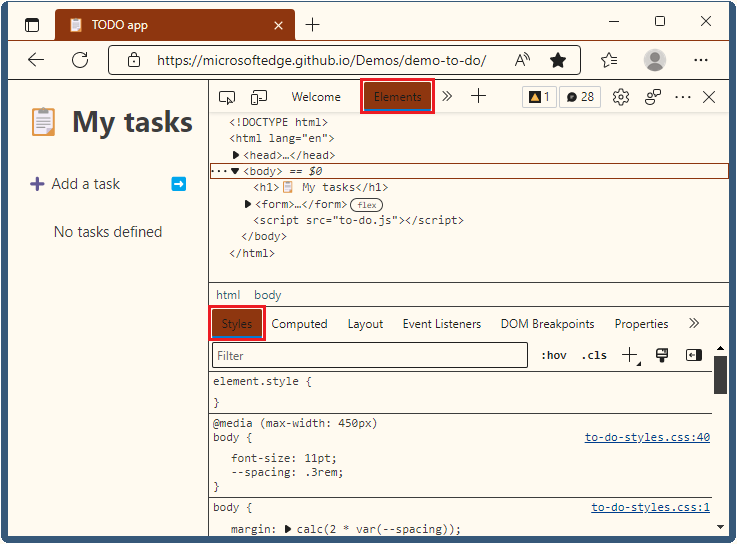The image size is (737, 544).
Task: Click the Send feedback icon
Action: (652, 97)
